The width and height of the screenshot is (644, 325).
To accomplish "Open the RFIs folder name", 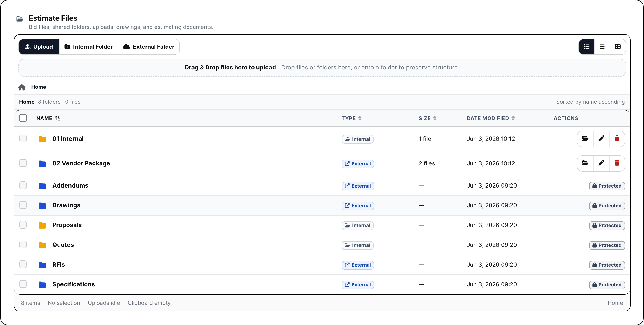I will tap(59, 264).
